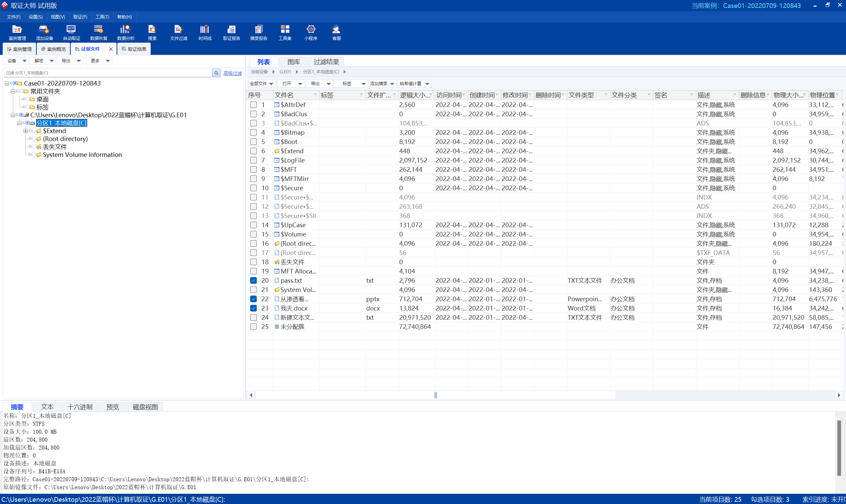The image size is (846, 504).
Task: Click the right arrow of horizontal scrollbar
Action: pyautogui.click(x=839, y=395)
